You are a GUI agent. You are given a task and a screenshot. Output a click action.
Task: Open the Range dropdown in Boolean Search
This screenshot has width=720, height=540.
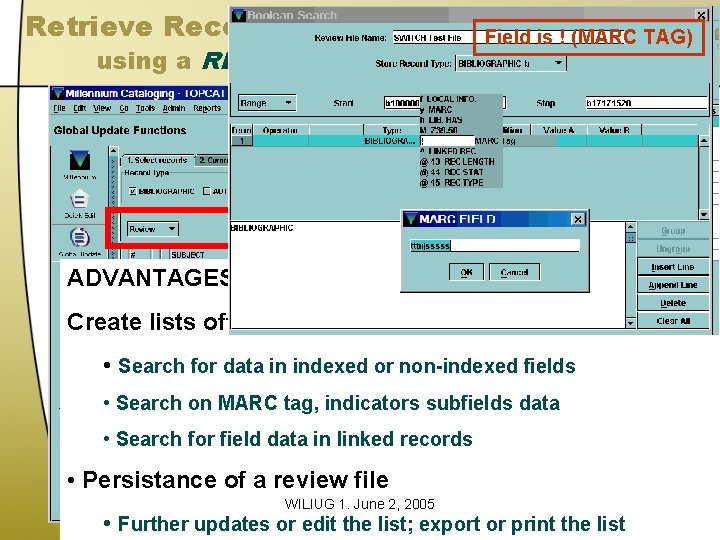coord(267,103)
